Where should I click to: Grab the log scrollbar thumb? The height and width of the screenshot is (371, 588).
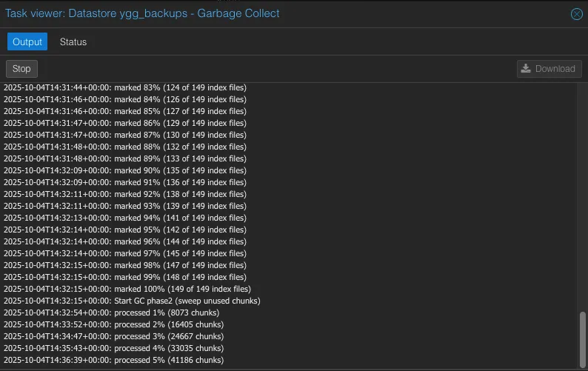click(582, 338)
